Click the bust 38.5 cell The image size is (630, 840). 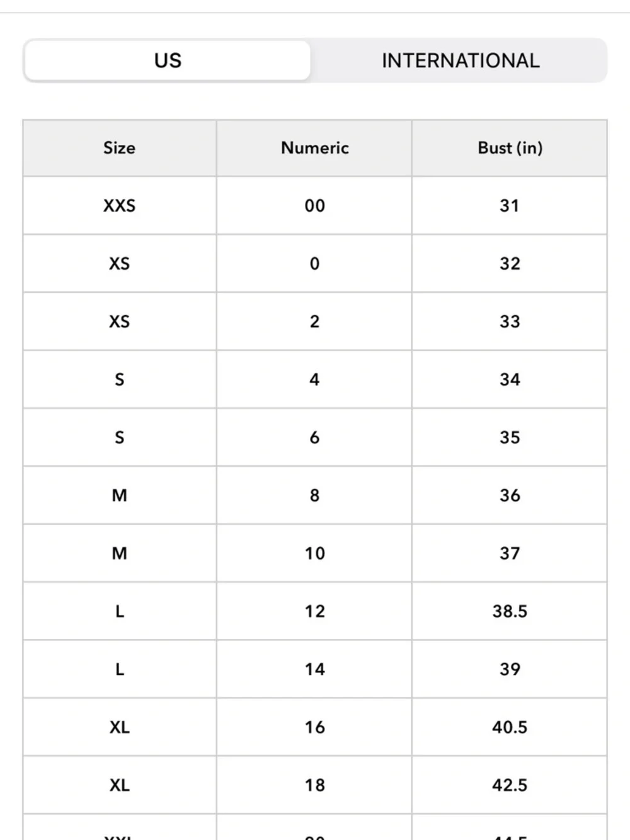tap(510, 611)
